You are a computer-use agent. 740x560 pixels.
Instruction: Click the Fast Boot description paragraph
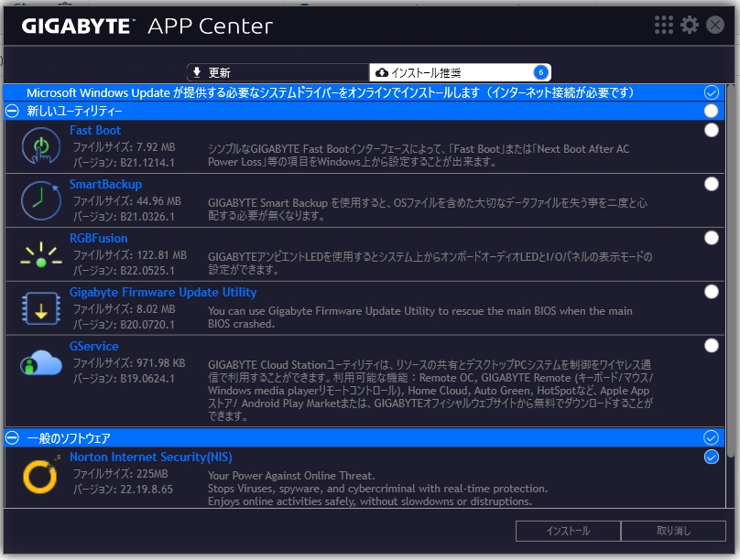point(419,156)
